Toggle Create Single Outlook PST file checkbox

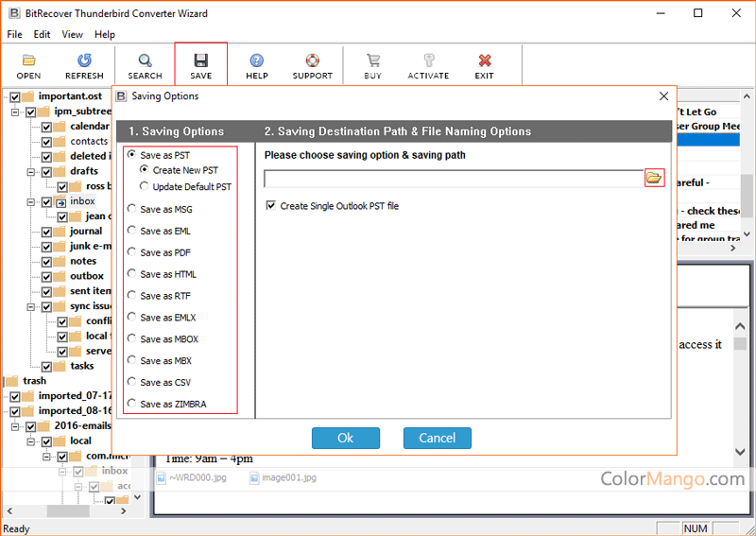(x=271, y=206)
